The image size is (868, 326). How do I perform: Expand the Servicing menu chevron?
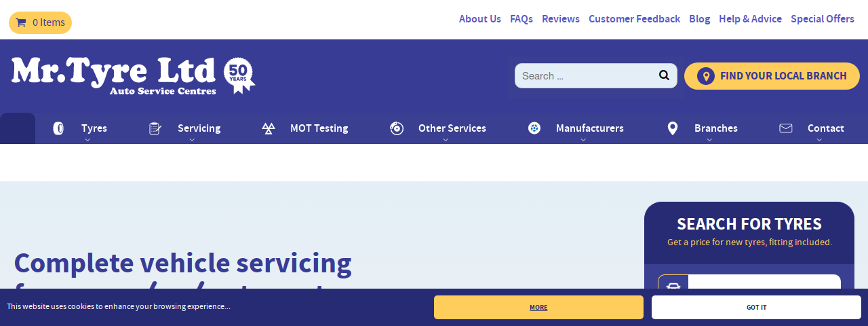[x=192, y=140]
